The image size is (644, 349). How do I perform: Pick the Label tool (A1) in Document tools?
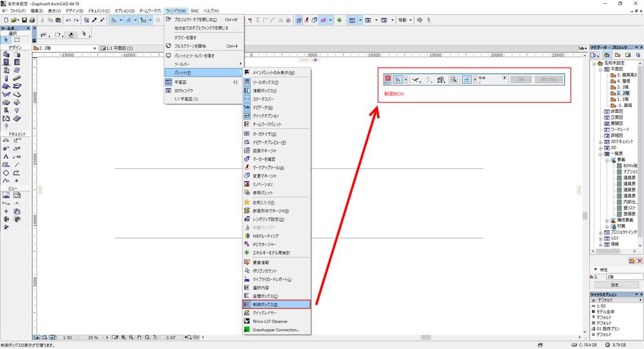click(x=17, y=157)
